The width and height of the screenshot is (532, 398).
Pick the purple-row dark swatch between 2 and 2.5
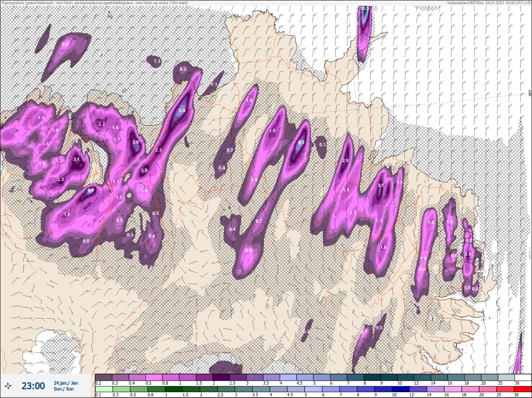(x=222, y=377)
